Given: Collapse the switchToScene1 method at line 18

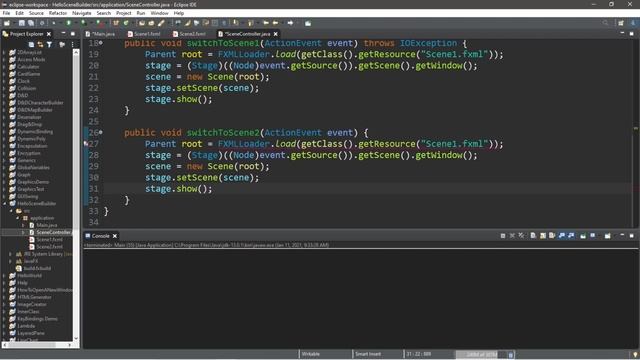Looking at the screenshot, I should point(101,42).
